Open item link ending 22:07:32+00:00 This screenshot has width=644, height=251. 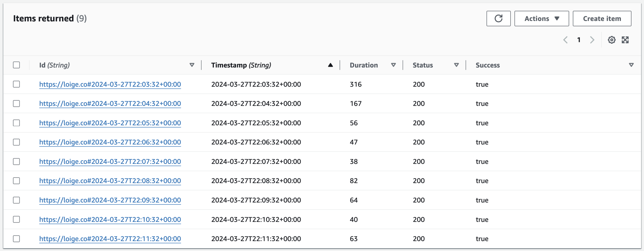coord(110,161)
